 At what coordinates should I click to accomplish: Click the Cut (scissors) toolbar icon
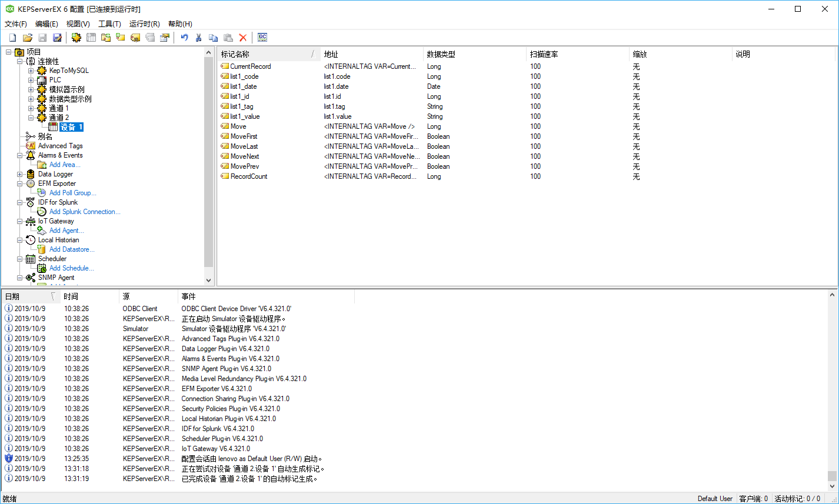(198, 37)
